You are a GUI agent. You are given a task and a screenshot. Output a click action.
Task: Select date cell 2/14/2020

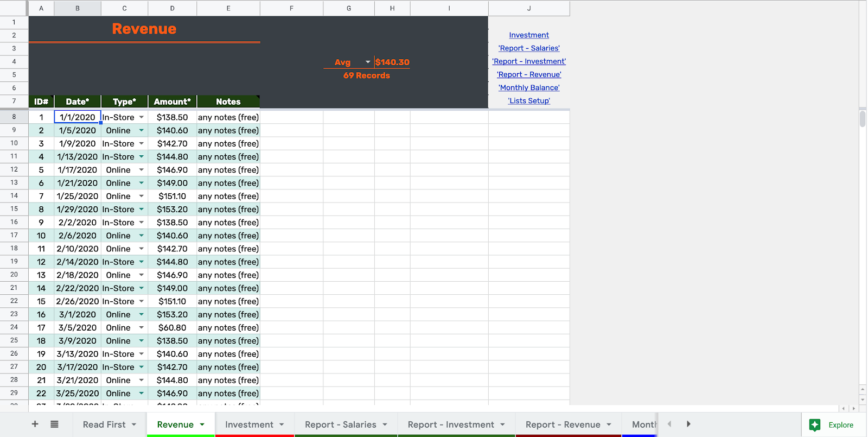click(78, 262)
